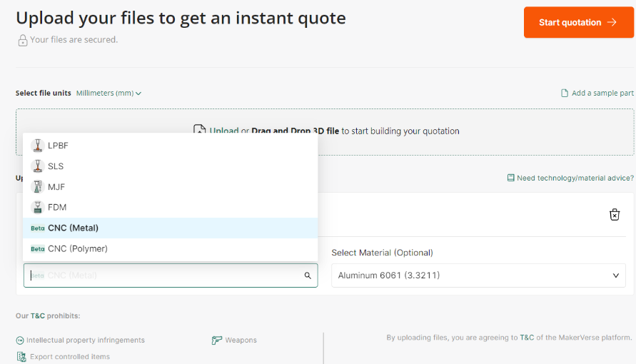Select the FDM technology option
This screenshot has width=636, height=364.
[171, 208]
